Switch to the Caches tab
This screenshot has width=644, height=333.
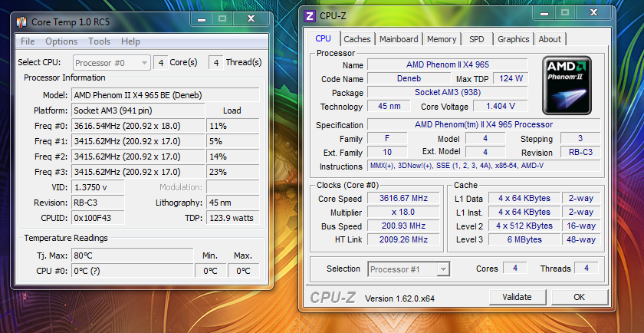(357, 39)
